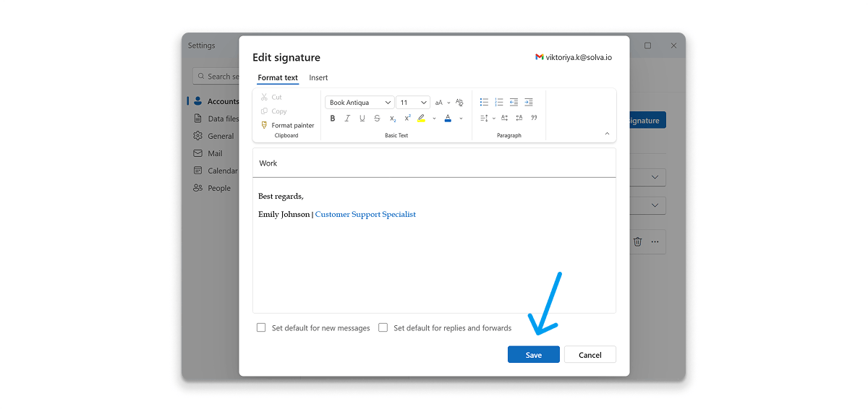868x412 pixels.
Task: Apply yellow text highlight color
Action: [x=422, y=118]
